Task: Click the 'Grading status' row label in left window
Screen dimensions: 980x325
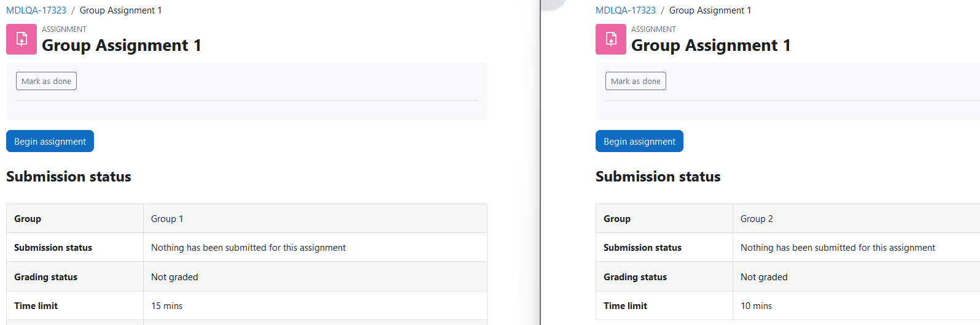Action: point(46,277)
